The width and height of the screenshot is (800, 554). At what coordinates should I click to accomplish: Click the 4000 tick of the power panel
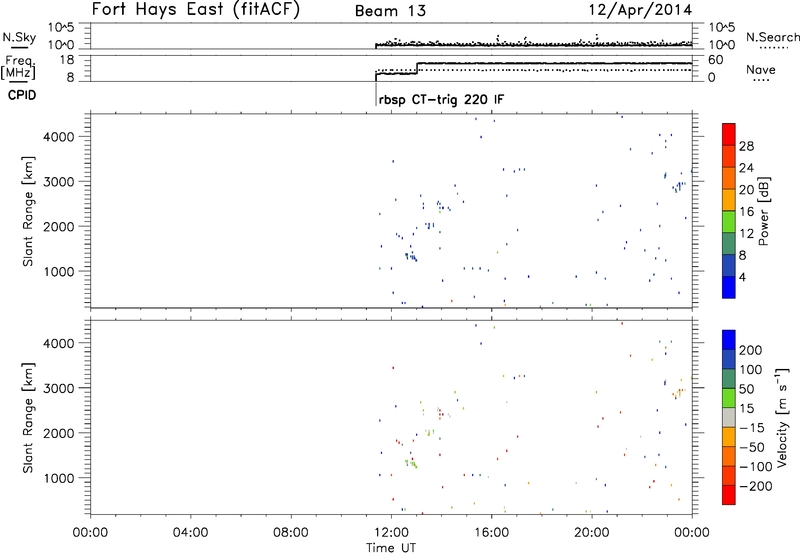tap(59, 137)
